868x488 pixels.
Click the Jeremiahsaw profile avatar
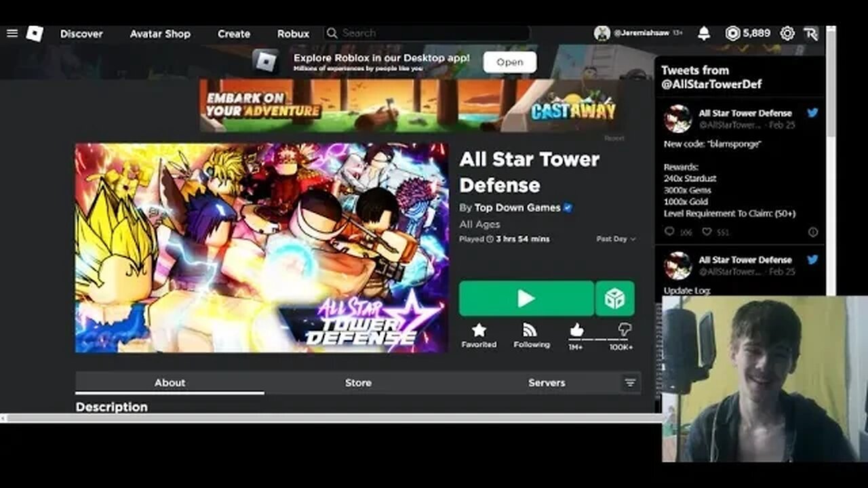(x=602, y=33)
